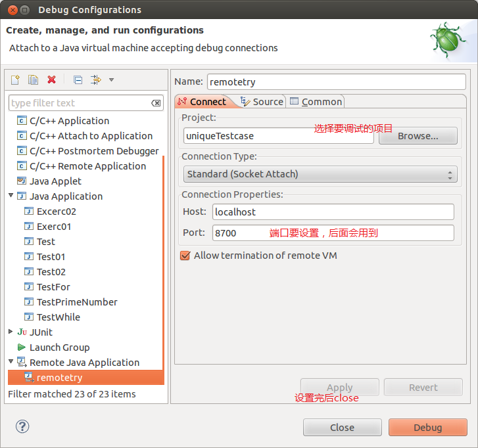Click the New launch configuration icon

click(15, 79)
